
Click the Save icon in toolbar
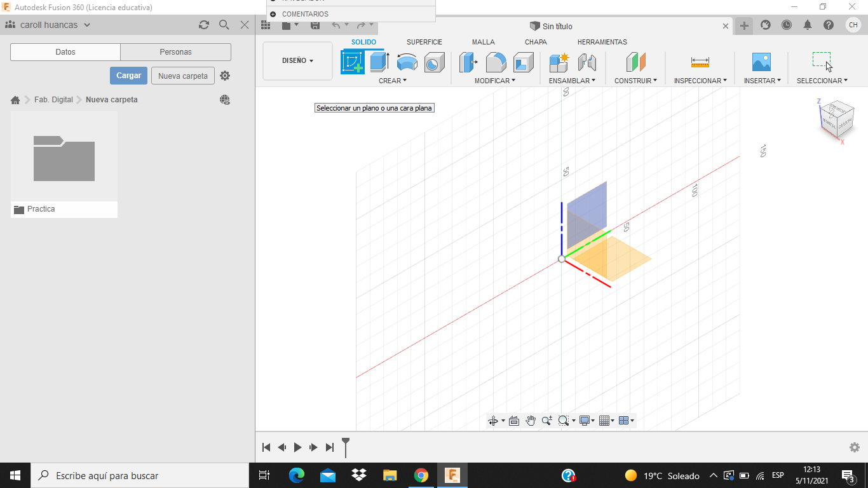(x=315, y=25)
